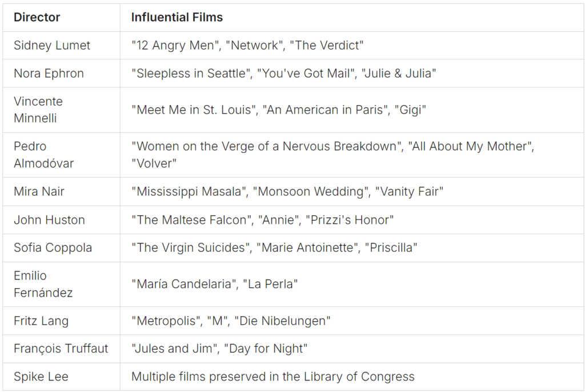Click the John Huston name cell

(61, 220)
